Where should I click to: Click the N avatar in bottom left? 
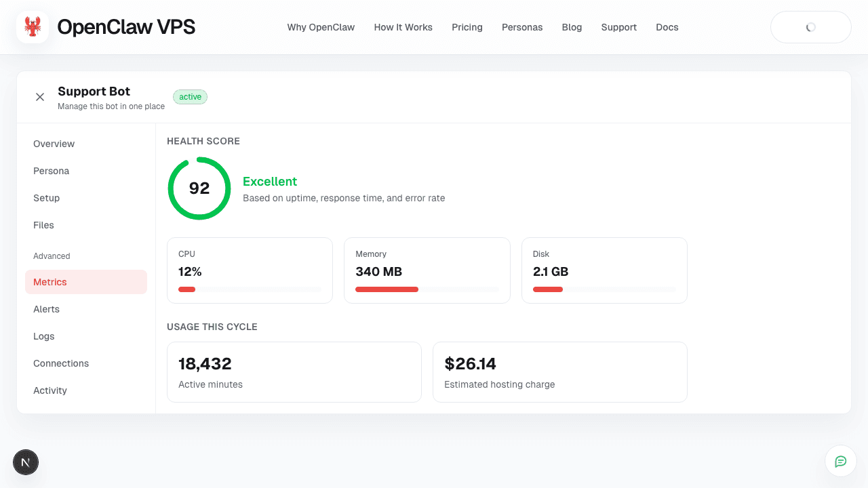coord(26,462)
